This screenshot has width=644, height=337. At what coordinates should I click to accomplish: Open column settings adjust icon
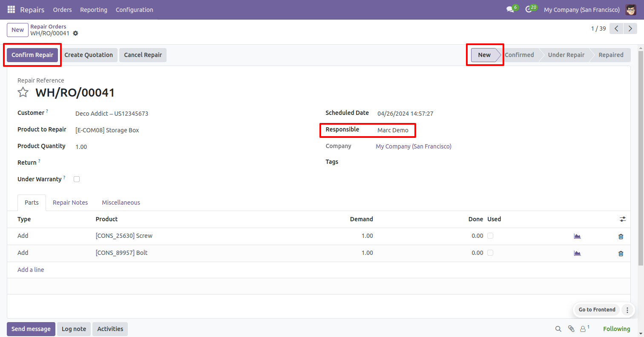click(623, 219)
